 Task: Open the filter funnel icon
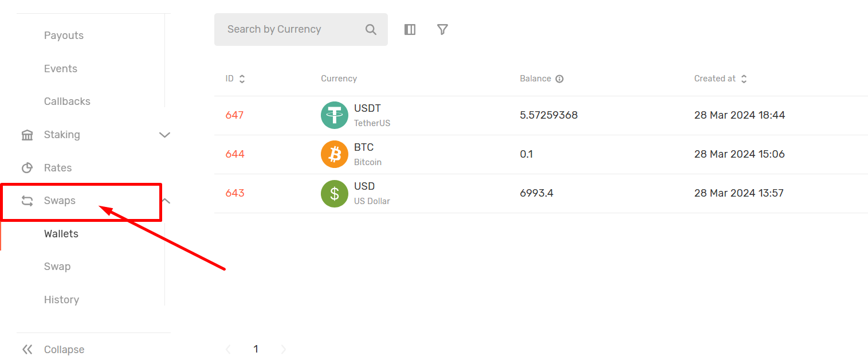coord(442,30)
